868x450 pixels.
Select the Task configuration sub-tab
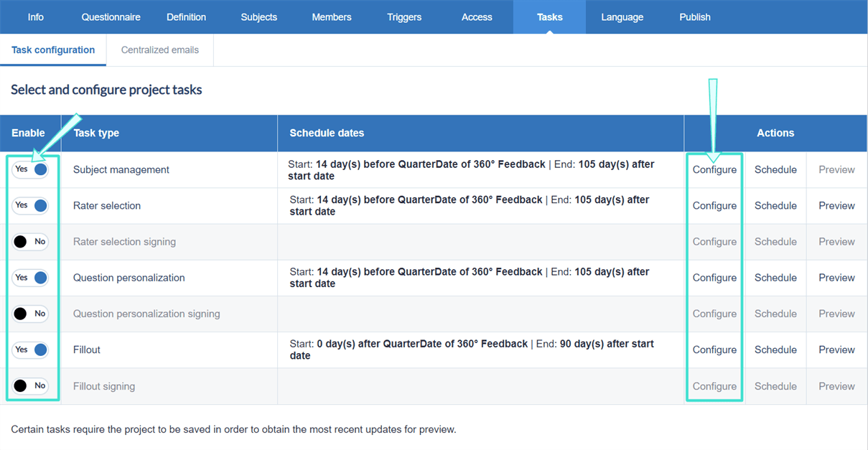click(x=53, y=50)
